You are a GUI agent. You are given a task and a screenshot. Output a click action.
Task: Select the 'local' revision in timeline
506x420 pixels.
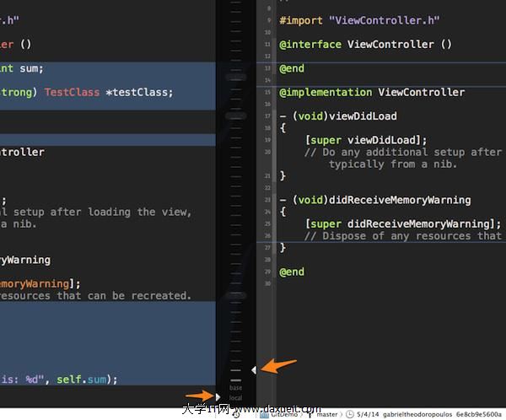click(x=236, y=397)
